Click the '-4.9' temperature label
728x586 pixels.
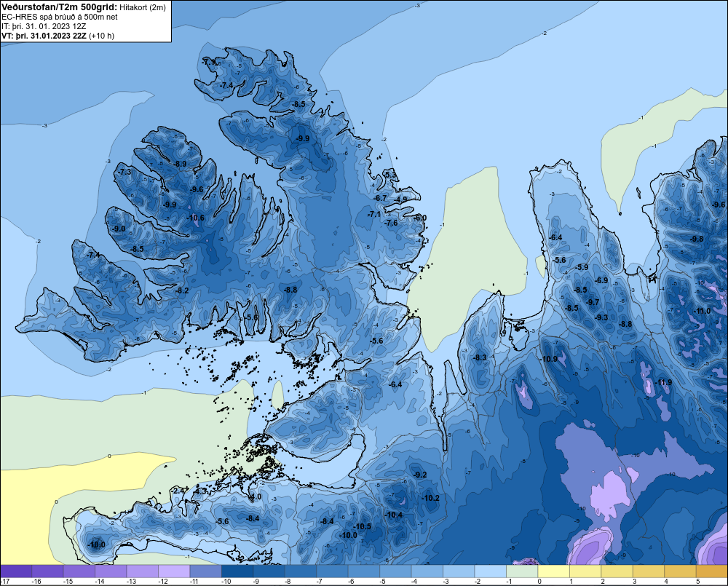400,199
